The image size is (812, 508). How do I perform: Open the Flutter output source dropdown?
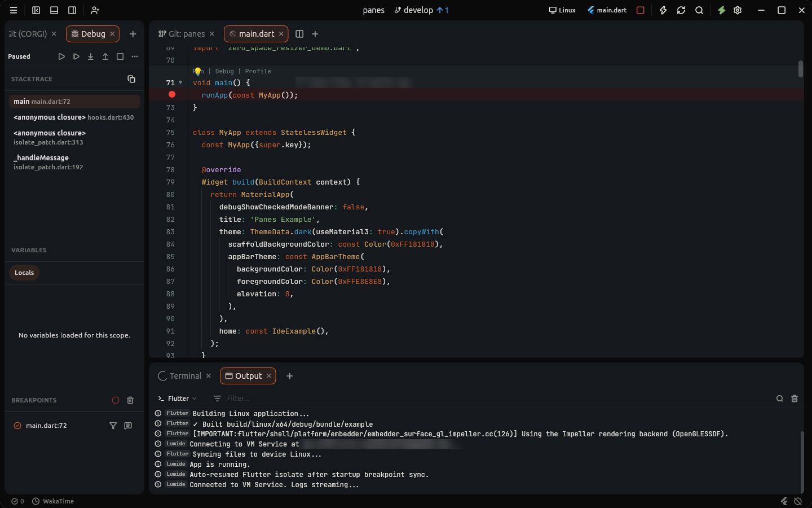178,398
